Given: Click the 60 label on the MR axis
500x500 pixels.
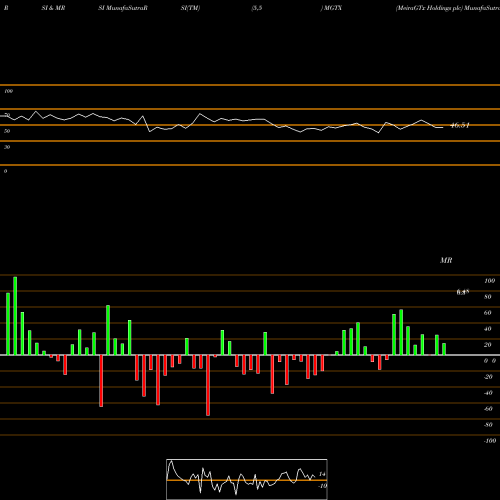Looking at the screenshot, I should [x=488, y=313].
